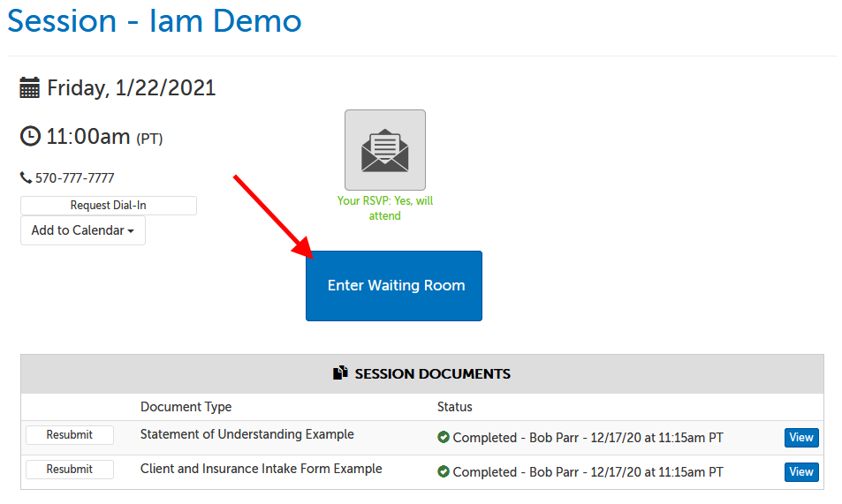Viewport: 842px width, 504px height.
Task: Click green check for Client and Insurance Intake
Action: (x=444, y=472)
